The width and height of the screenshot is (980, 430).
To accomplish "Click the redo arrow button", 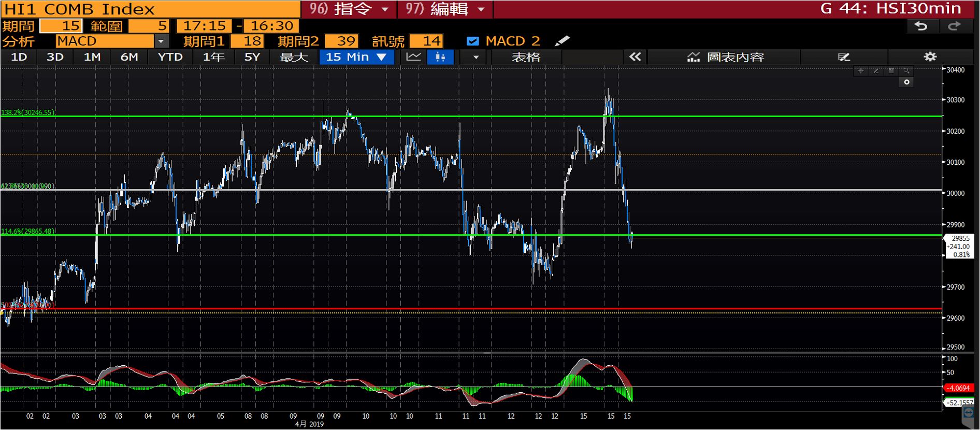I will click(x=954, y=26).
